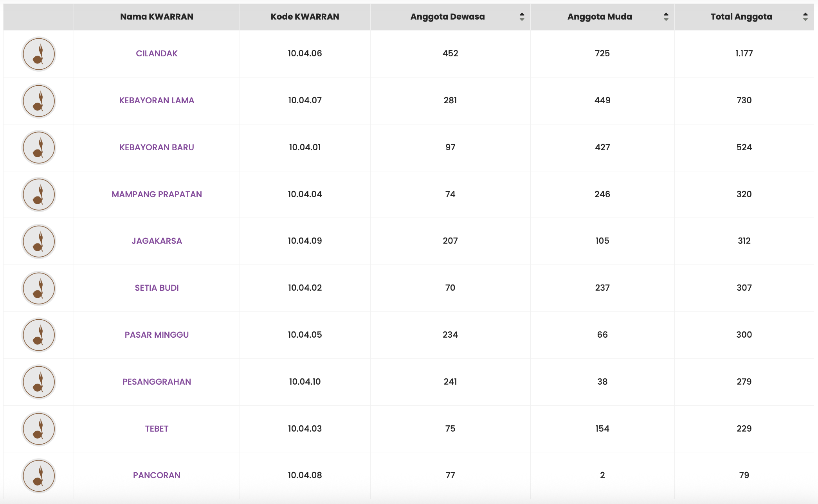Open the KEBAYORAN BARU link

[x=157, y=148]
